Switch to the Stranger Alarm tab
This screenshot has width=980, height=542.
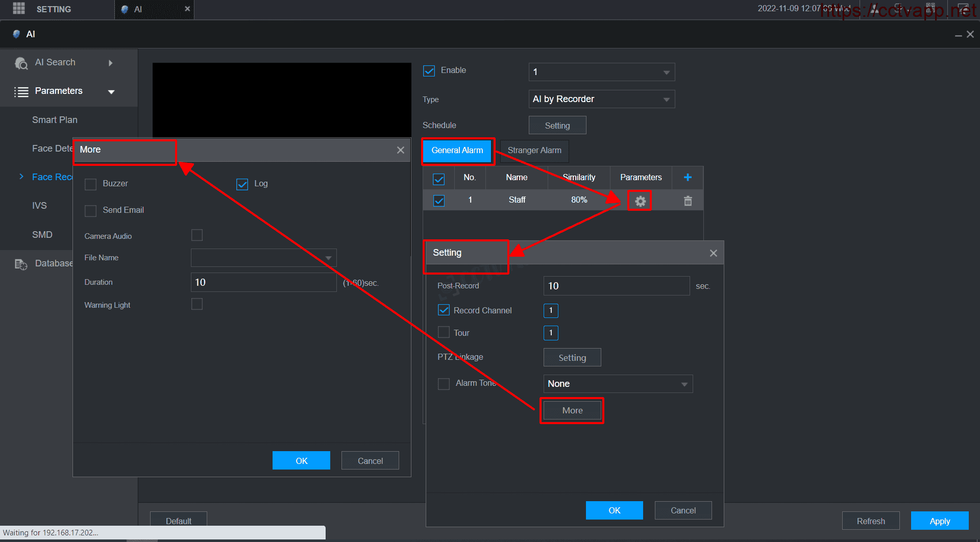[534, 151]
